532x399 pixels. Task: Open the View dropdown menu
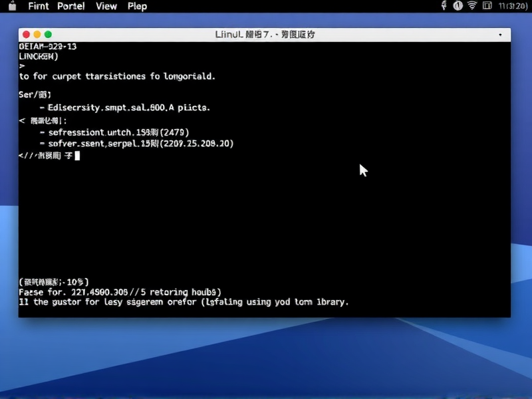coord(106,6)
